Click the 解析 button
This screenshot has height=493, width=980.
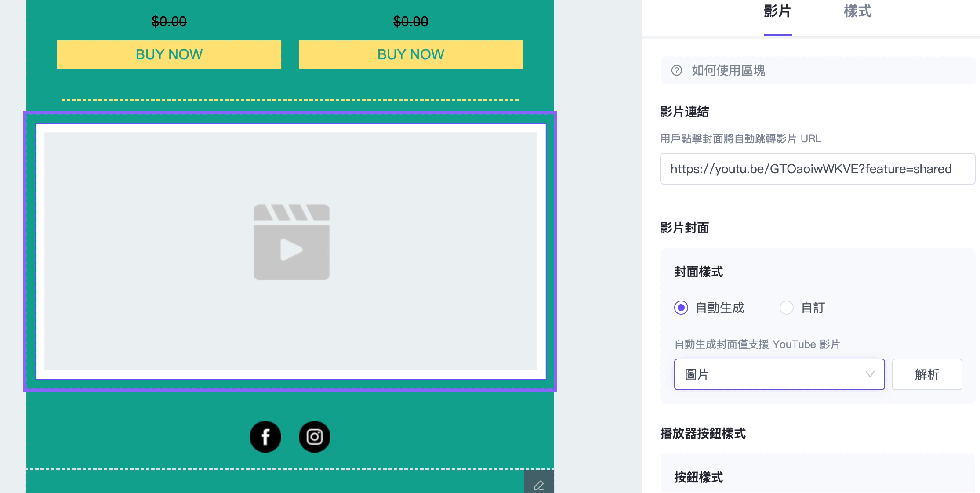pyautogui.click(x=927, y=374)
